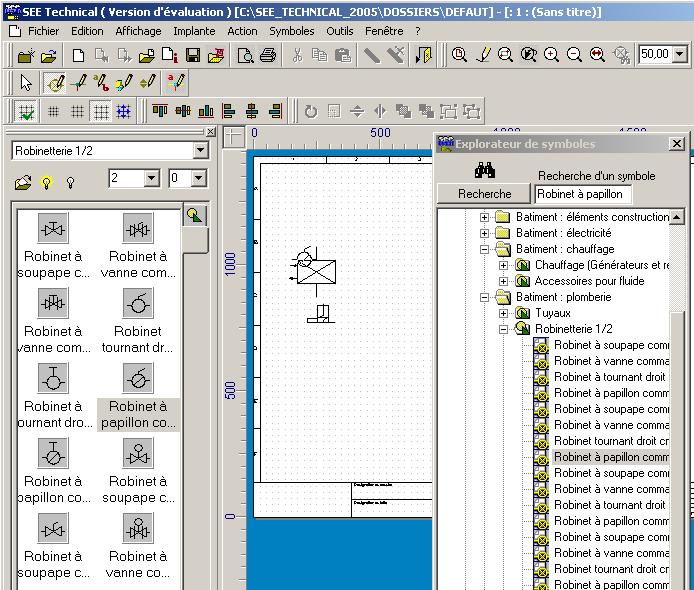
Task: Open the dropdown showing value 2
Action: tap(151, 178)
